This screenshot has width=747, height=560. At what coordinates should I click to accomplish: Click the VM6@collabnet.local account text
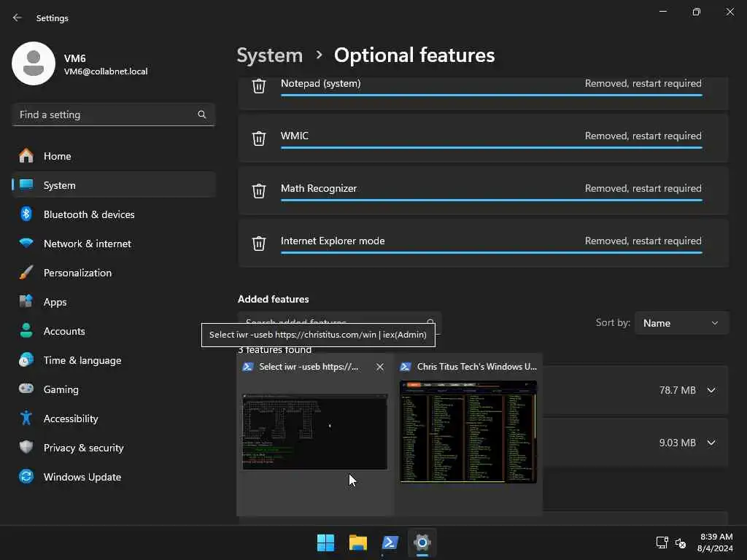point(106,71)
